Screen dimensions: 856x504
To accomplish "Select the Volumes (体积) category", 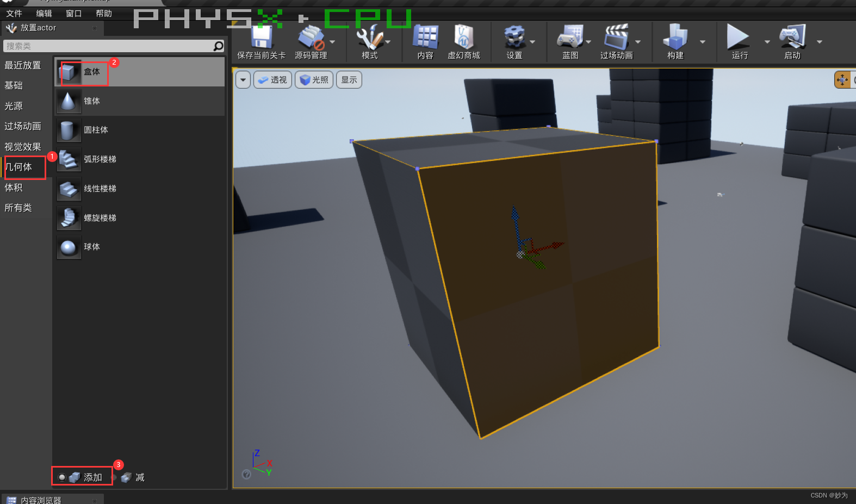I will click(x=14, y=188).
